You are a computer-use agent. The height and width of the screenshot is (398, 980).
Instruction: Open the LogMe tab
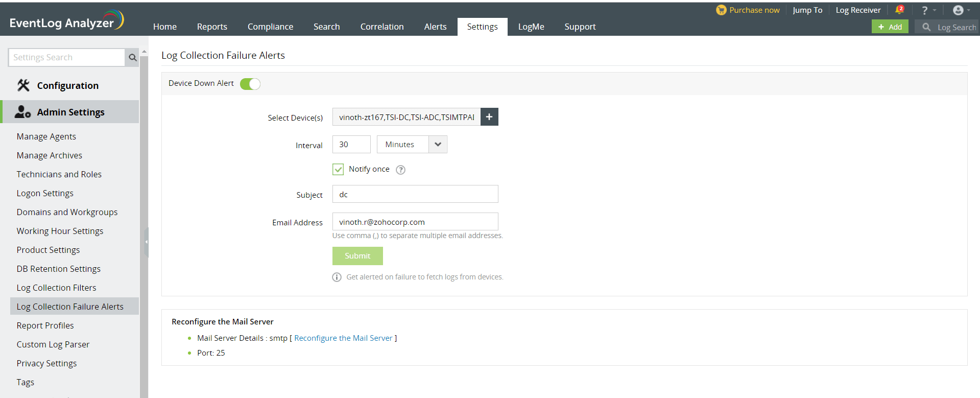tap(531, 27)
